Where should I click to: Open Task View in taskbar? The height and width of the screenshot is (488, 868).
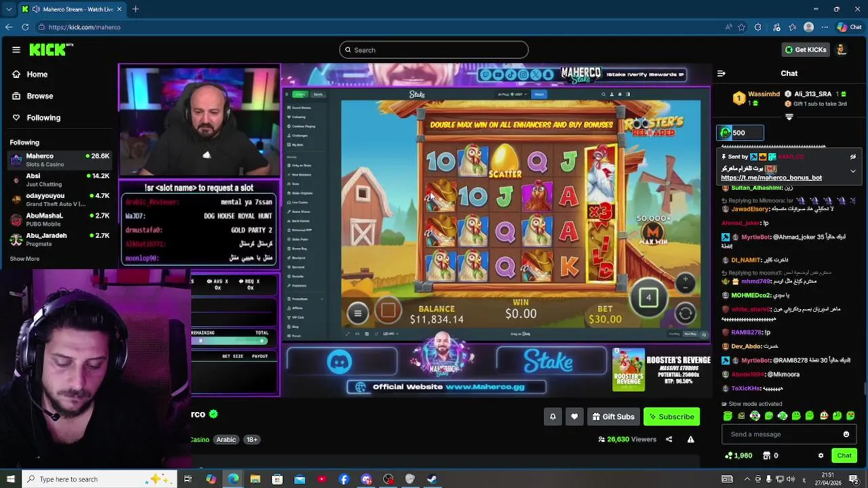(188, 479)
